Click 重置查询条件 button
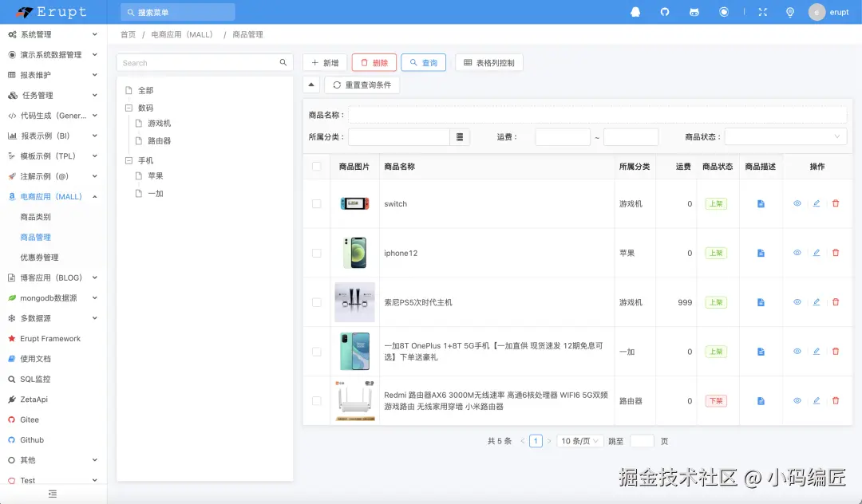This screenshot has width=862, height=504. (362, 85)
